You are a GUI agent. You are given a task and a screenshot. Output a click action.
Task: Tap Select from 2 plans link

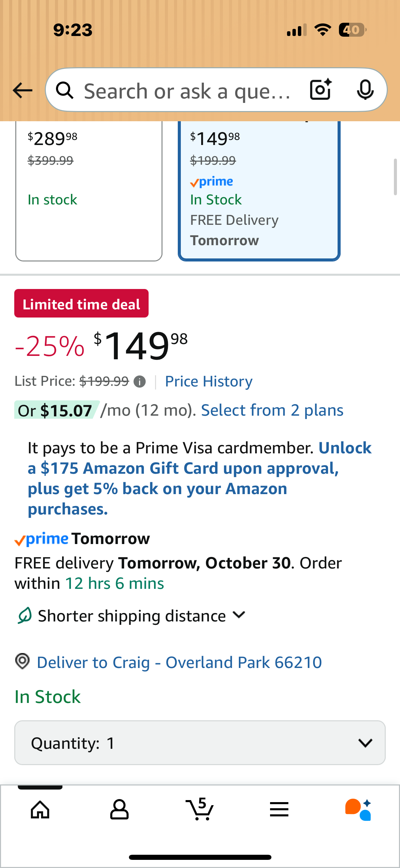272,410
